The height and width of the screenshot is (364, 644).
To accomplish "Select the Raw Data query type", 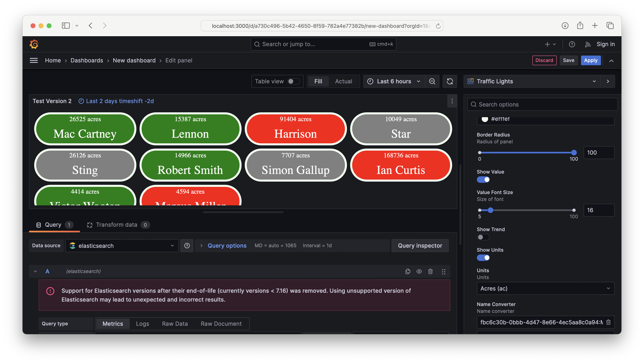I will tap(175, 324).
